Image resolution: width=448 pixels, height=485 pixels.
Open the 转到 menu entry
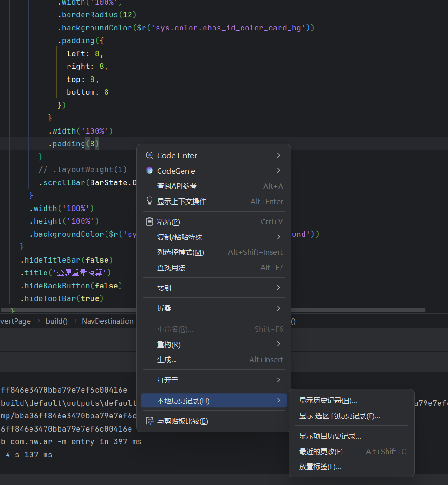[x=213, y=288]
